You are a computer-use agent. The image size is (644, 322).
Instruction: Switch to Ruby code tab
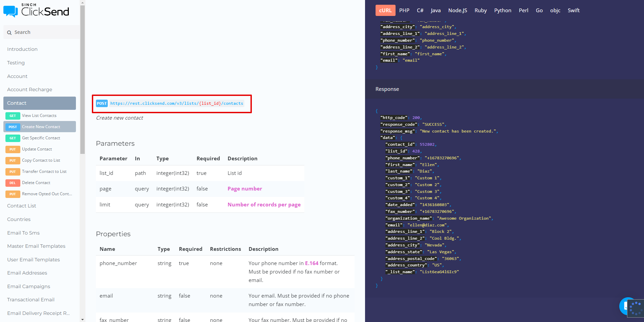point(481,11)
